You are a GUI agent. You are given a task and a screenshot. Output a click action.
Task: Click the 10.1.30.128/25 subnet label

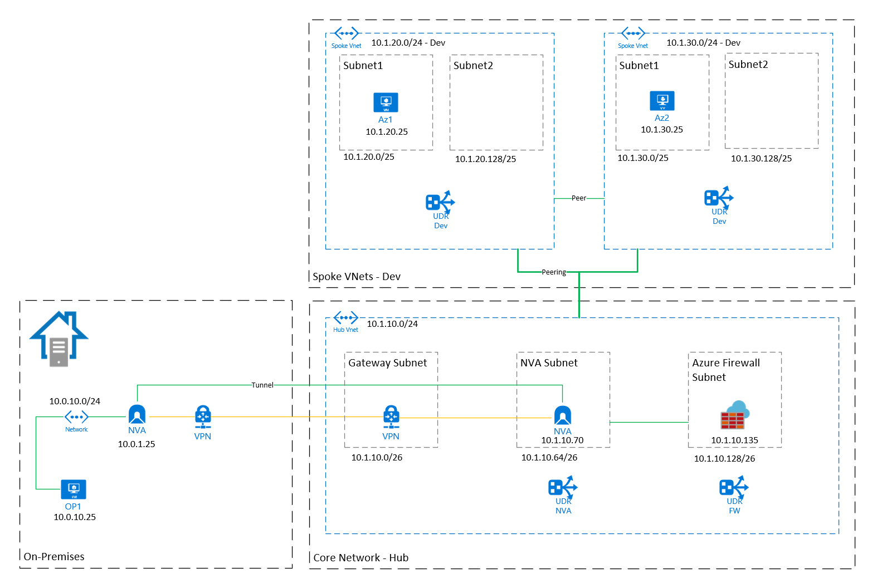762,159
